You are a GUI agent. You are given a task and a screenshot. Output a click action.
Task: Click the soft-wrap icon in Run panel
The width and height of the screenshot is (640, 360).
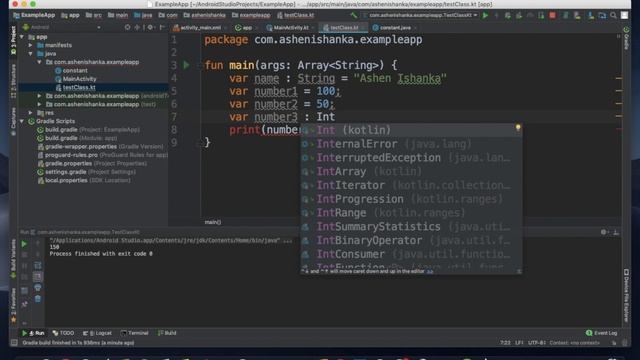tap(38, 266)
